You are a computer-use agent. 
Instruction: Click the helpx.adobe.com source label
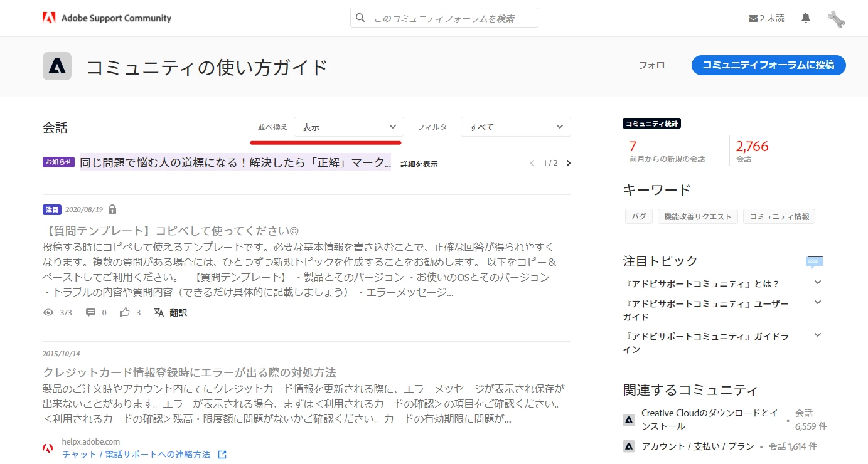(91, 441)
